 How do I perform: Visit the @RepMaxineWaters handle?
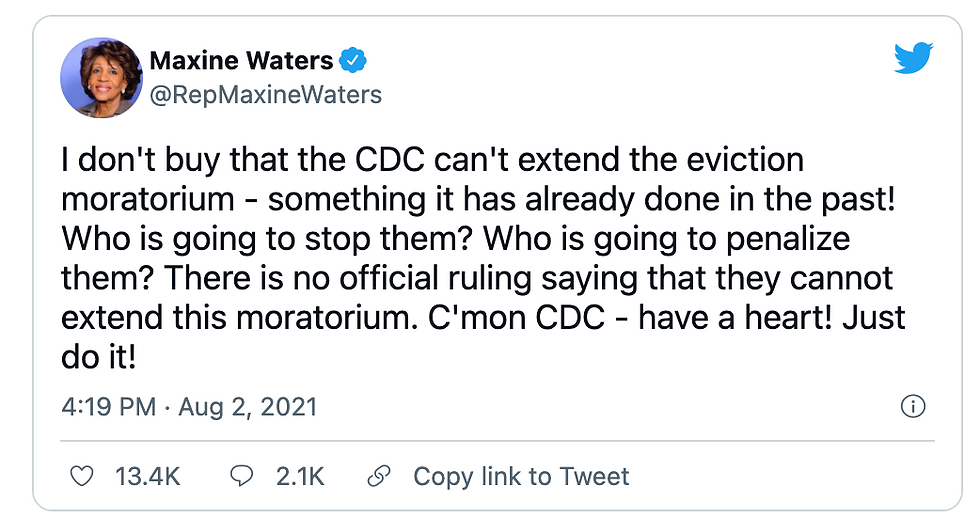click(x=266, y=95)
